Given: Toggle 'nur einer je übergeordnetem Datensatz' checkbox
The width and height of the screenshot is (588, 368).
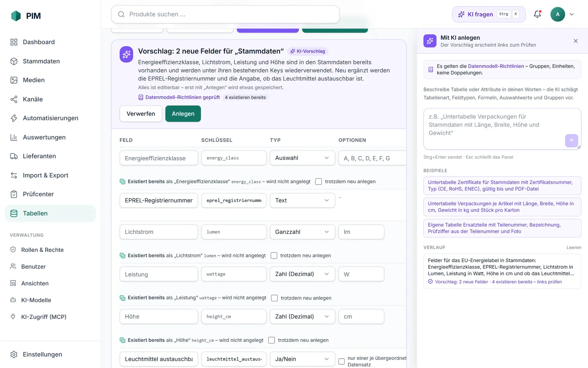Looking at the screenshot, I should pos(341,361).
